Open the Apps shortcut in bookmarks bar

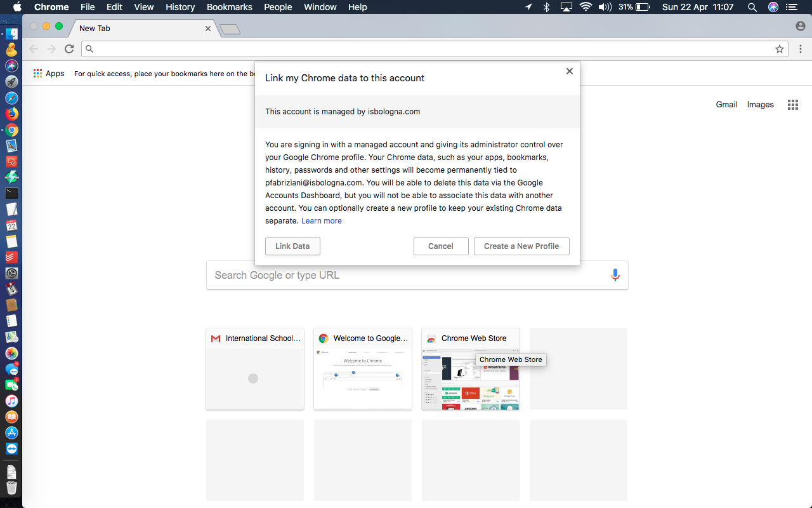click(x=49, y=74)
